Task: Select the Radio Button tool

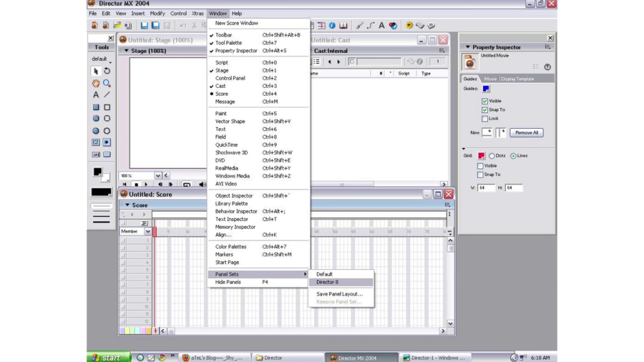Action: 107,143
